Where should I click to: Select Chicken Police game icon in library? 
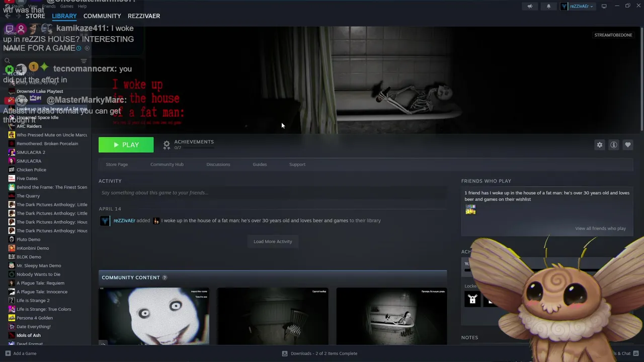tap(12, 170)
